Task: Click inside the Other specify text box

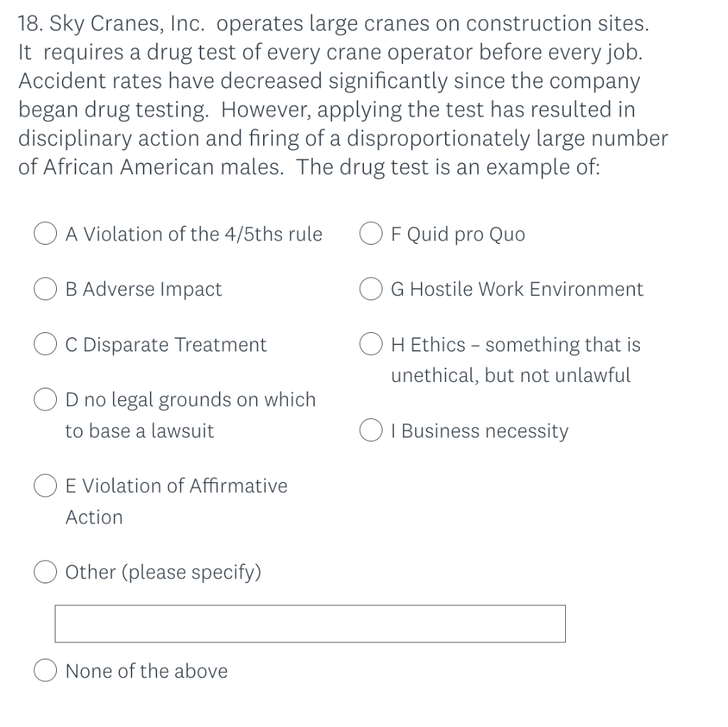Action: pos(309,623)
